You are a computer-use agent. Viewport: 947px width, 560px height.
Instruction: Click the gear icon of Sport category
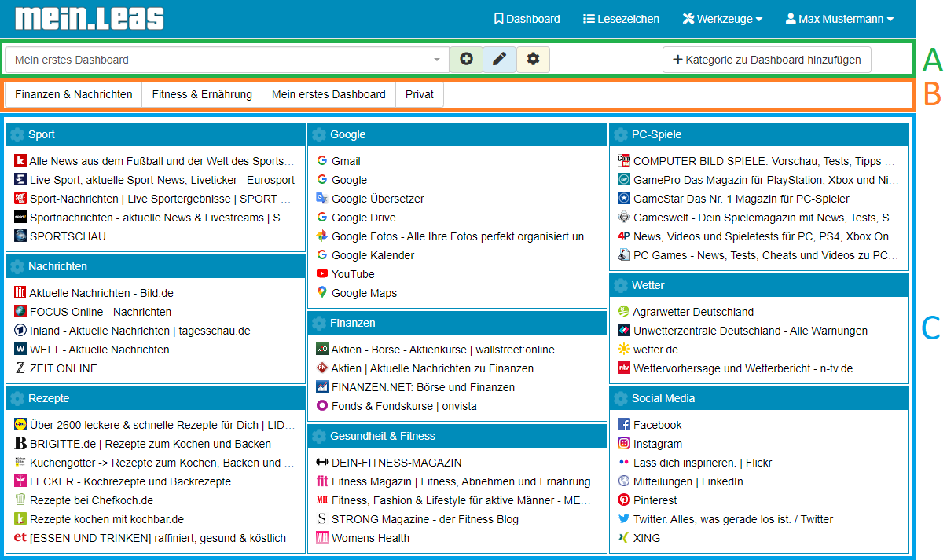tap(17, 134)
